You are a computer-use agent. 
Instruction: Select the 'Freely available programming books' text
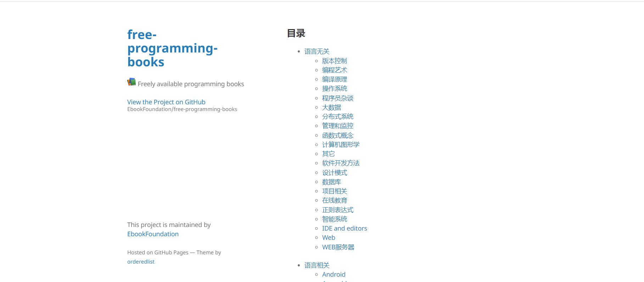[x=191, y=84]
